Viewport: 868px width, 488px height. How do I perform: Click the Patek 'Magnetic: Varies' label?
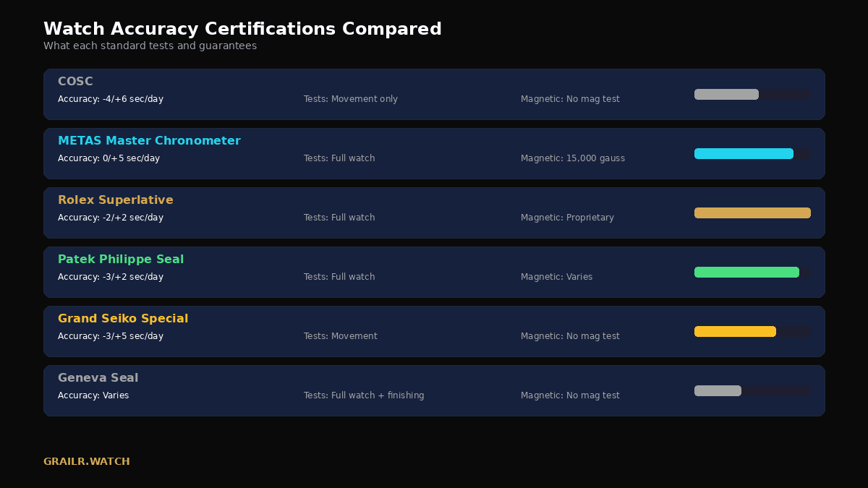click(x=556, y=277)
